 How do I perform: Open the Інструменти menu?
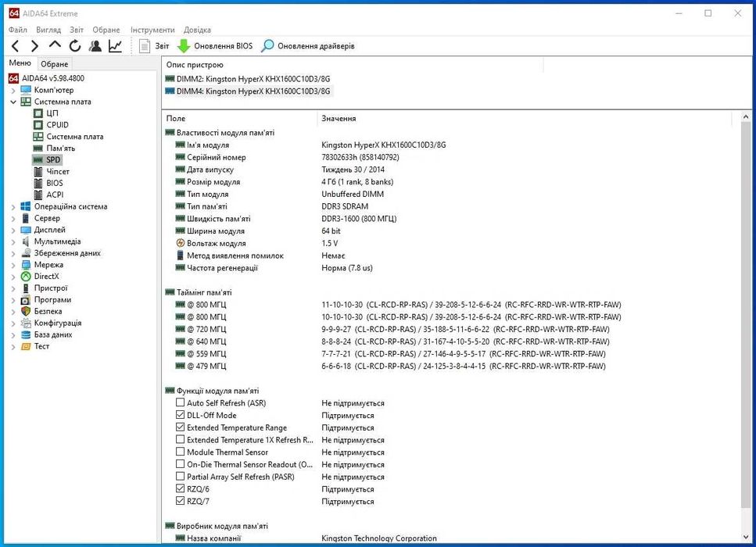[152, 30]
